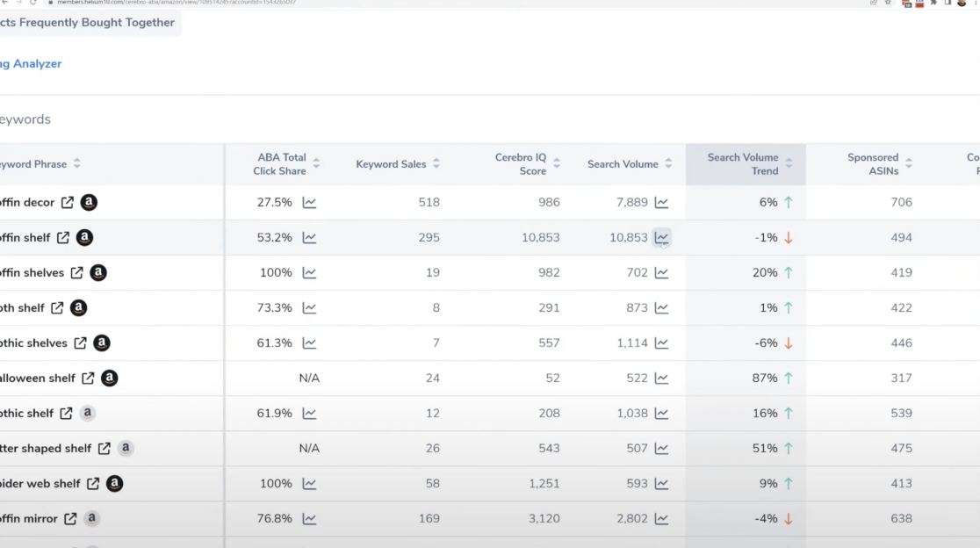View search volume graph icon for "coffin mirror"
Screen dimensions: 980x548
pos(660,518)
